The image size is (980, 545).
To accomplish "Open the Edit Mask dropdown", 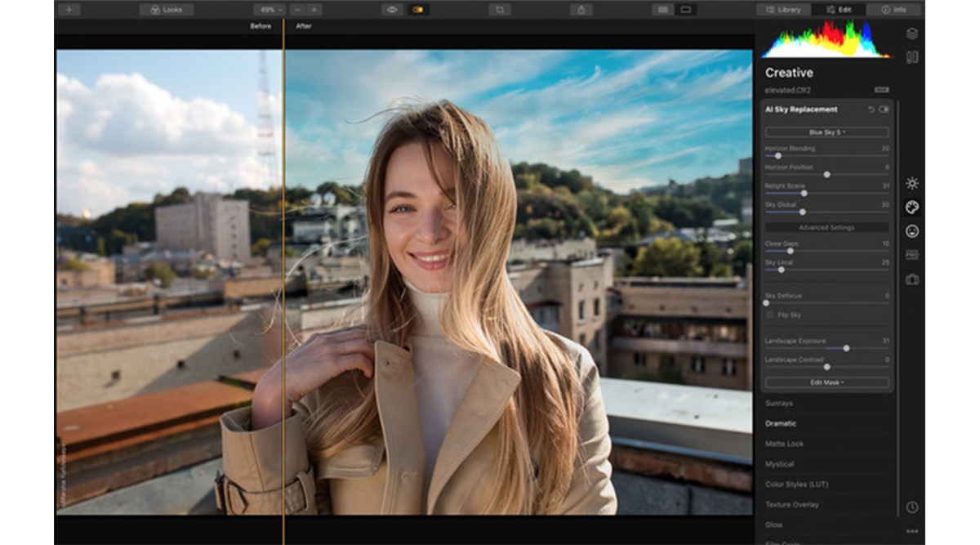I will click(826, 382).
